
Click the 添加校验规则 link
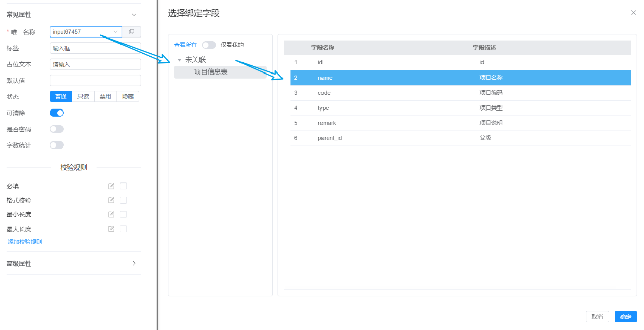tap(25, 242)
